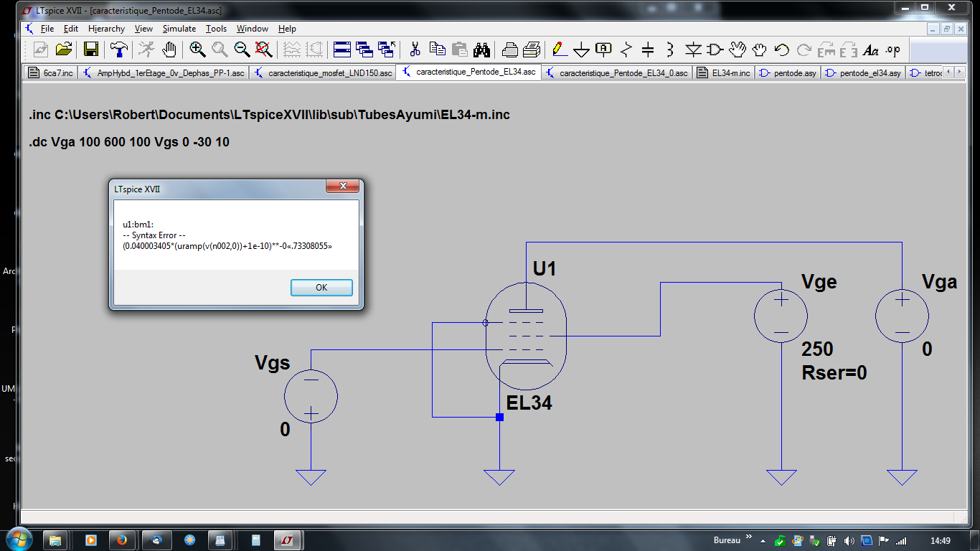The width and height of the screenshot is (980, 551).
Task: Place an Inductor from the toolbar
Action: 670,50
